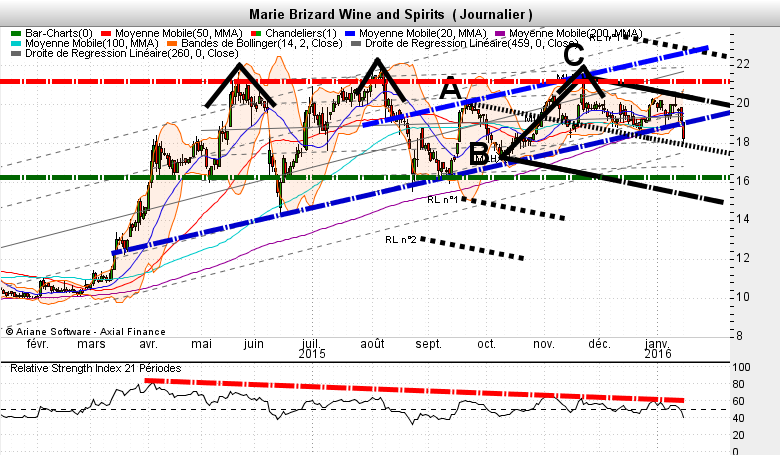Select the 'Moyenne Mobile(100, MMA)' legend label
This screenshot has width=780, height=455.
[x=92, y=43]
